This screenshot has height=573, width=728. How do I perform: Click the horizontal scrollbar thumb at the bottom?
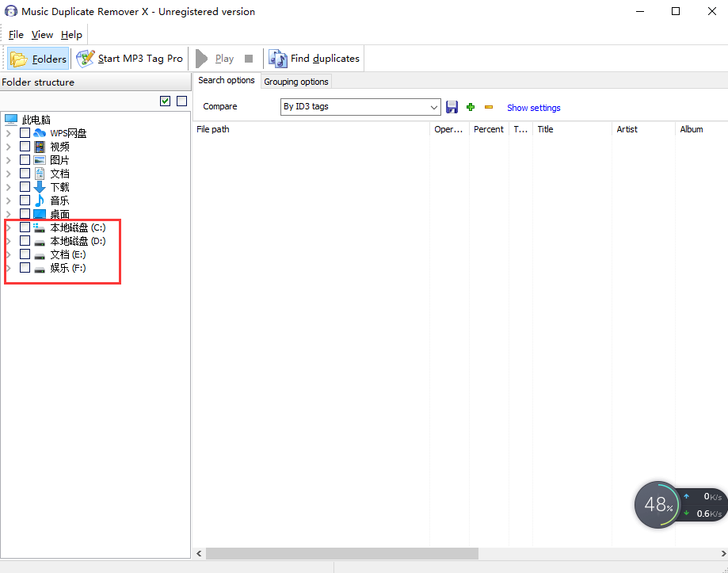pyautogui.click(x=341, y=554)
